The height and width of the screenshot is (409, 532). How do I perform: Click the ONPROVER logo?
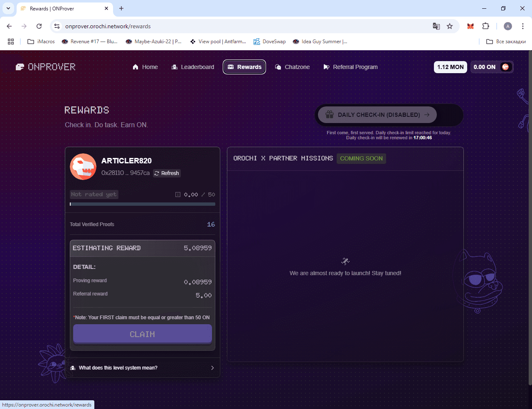tap(46, 67)
